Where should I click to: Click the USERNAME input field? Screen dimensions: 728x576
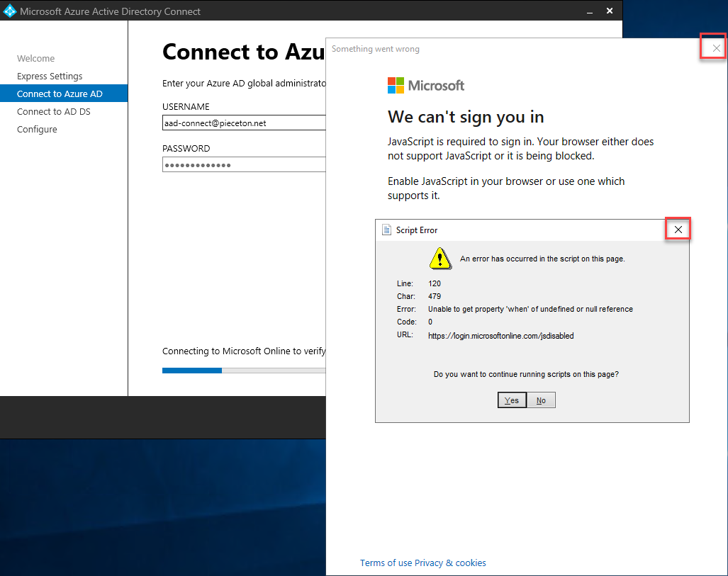(245, 123)
